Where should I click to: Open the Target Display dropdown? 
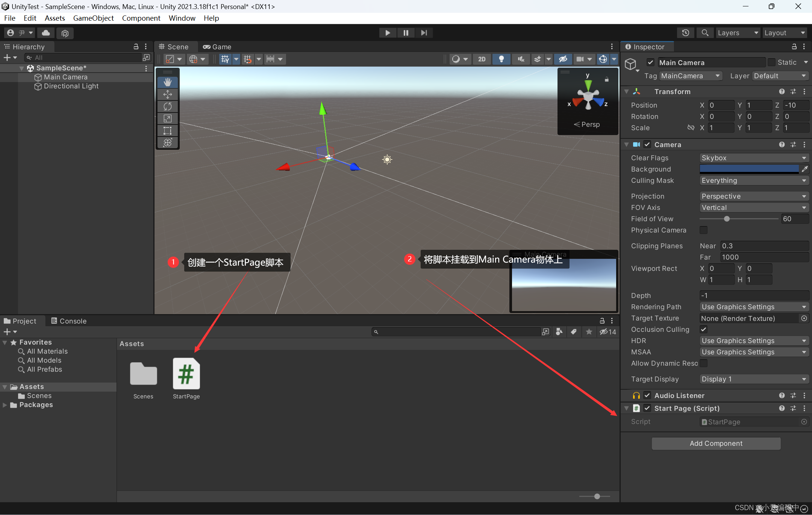tap(754, 379)
